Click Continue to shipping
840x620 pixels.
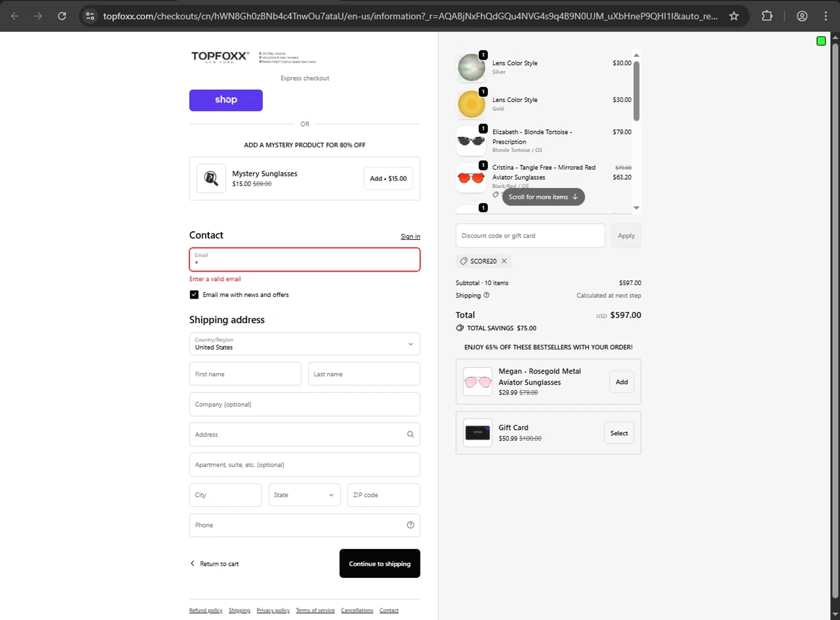pyautogui.click(x=380, y=563)
